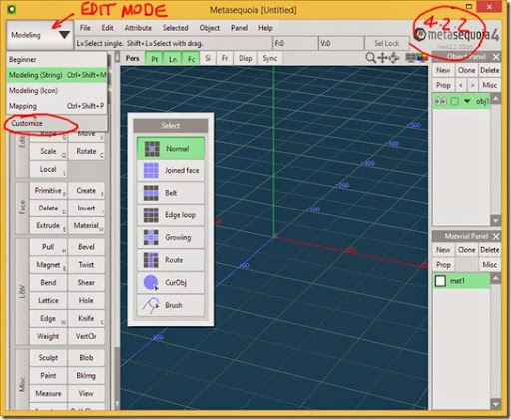Click the magnifier zoom icon in viewport toolbar

pyautogui.click(x=370, y=58)
